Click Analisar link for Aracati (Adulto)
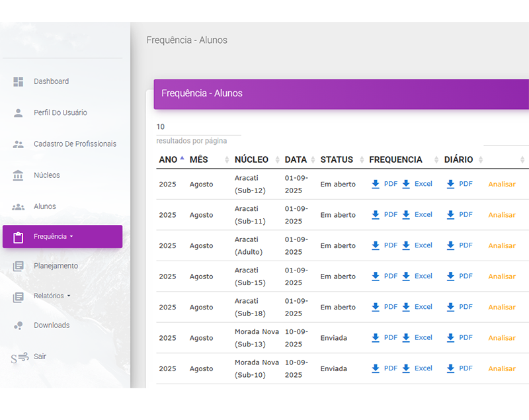 pyautogui.click(x=501, y=246)
